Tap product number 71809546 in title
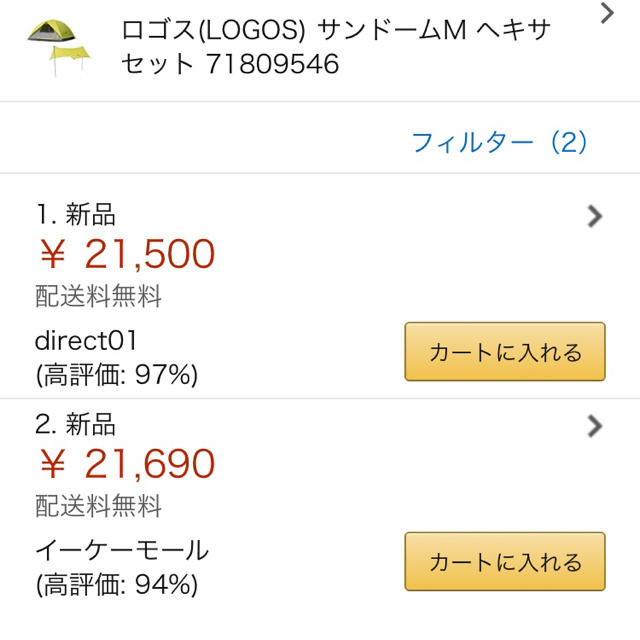This screenshot has width=640, height=640. (x=273, y=64)
